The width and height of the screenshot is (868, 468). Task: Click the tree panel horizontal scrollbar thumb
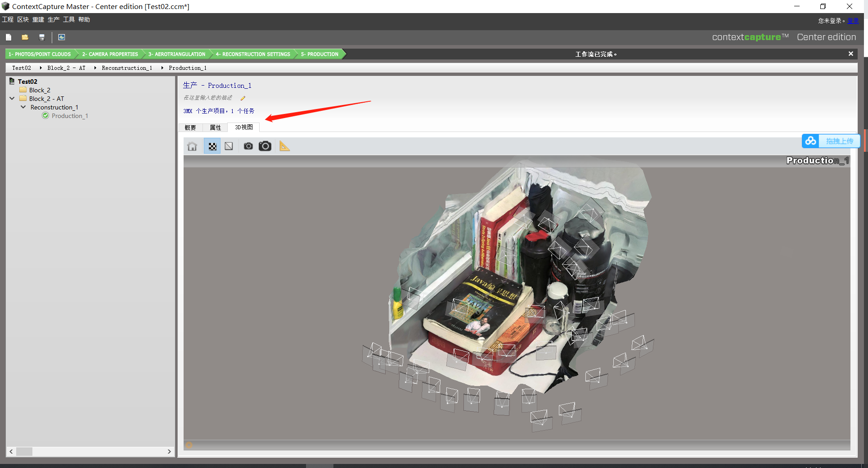pyautogui.click(x=24, y=451)
